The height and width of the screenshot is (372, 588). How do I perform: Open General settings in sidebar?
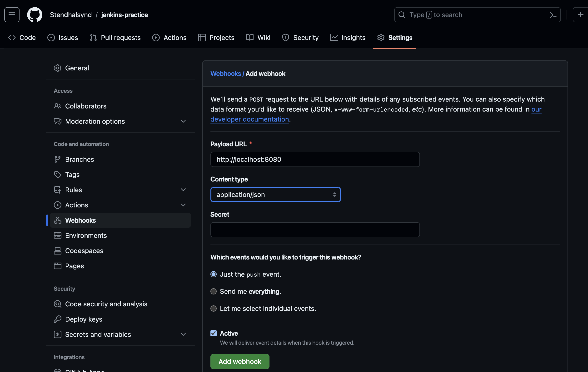pyautogui.click(x=120, y=68)
